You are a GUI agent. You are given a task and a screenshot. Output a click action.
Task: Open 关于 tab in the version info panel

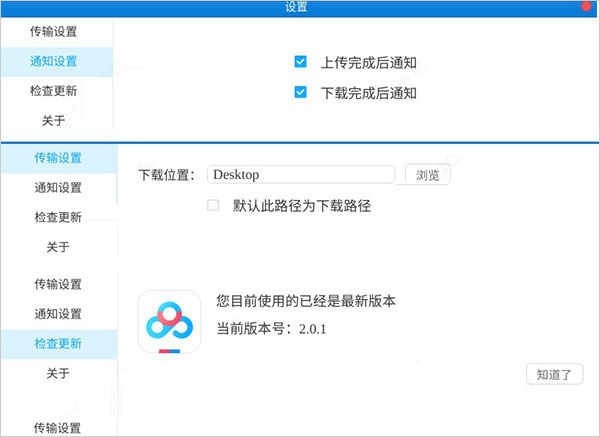58,373
